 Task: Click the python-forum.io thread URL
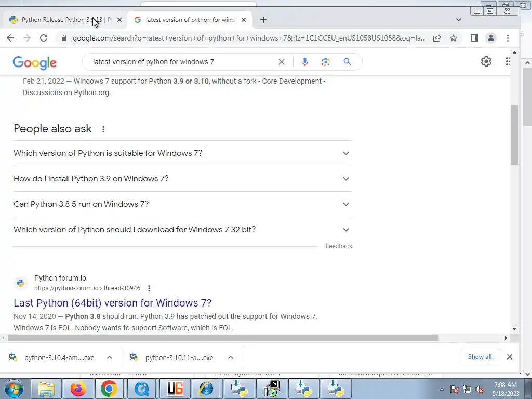click(x=87, y=288)
